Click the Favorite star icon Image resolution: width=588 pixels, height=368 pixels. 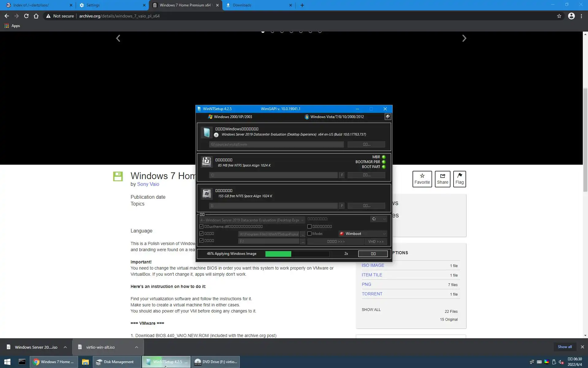click(x=422, y=176)
